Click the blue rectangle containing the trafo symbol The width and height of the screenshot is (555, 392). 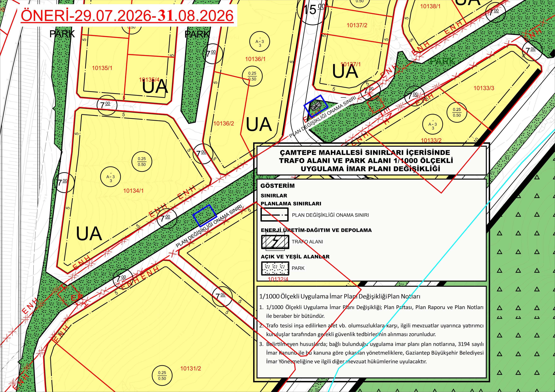(x=316, y=106)
